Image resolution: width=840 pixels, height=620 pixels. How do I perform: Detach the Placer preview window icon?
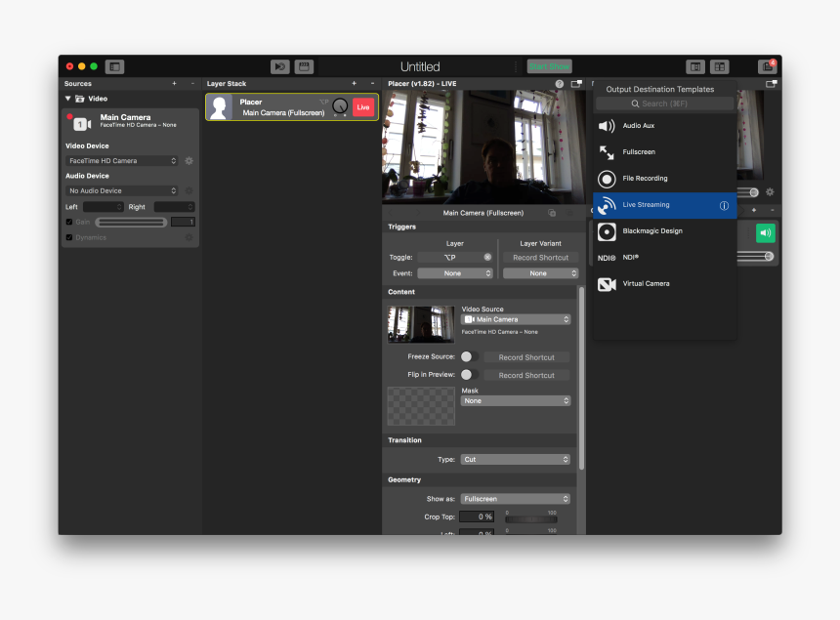pyautogui.click(x=576, y=84)
